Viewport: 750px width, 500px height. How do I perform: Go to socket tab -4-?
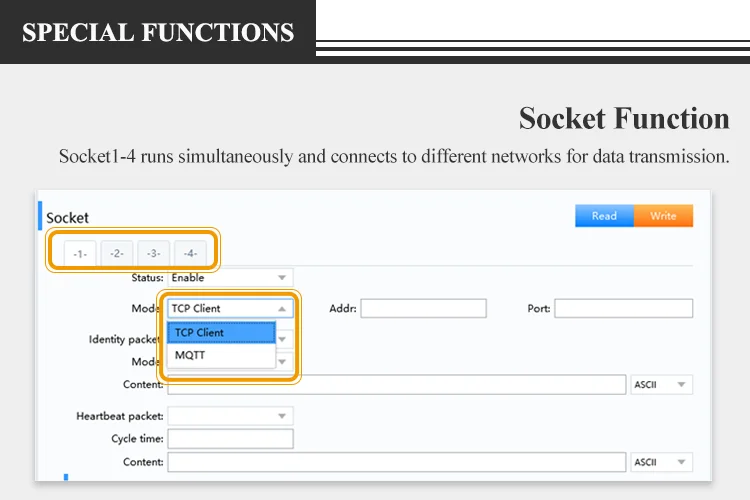tap(190, 254)
